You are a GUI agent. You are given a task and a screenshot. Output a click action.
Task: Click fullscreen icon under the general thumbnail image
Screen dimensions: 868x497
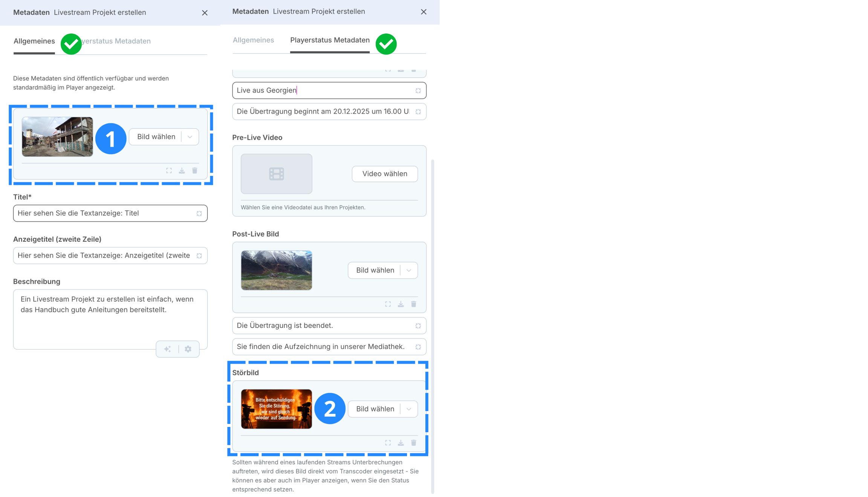(169, 171)
